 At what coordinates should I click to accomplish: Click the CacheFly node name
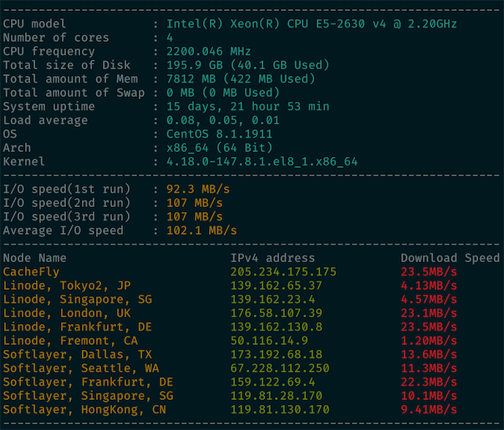tap(30, 272)
